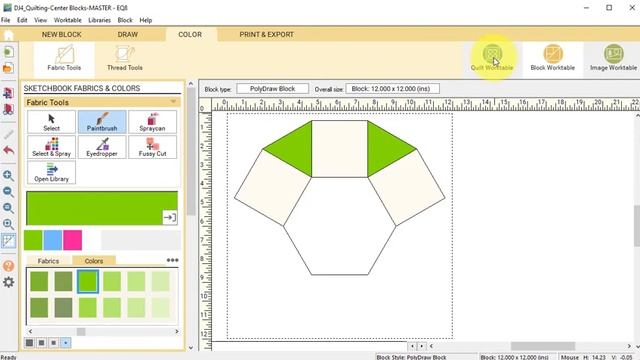This screenshot has width=640, height=360.
Task: Click the Refresh zoom magnifier
Action: coord(9,208)
